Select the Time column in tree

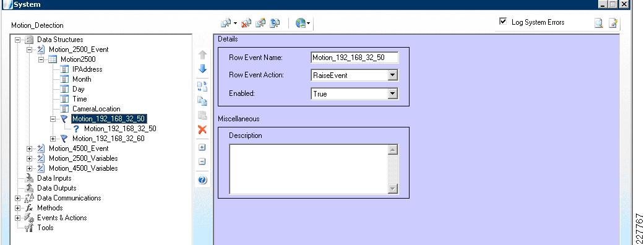coord(80,98)
